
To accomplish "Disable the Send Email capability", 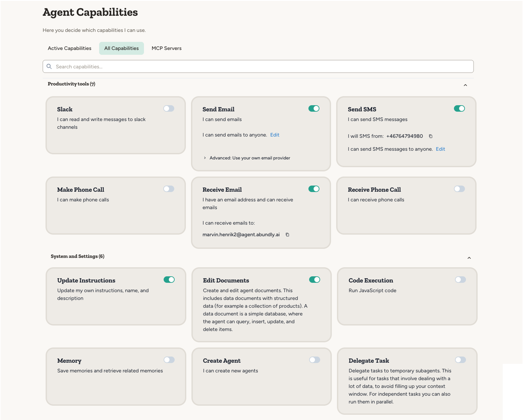I will (314, 108).
